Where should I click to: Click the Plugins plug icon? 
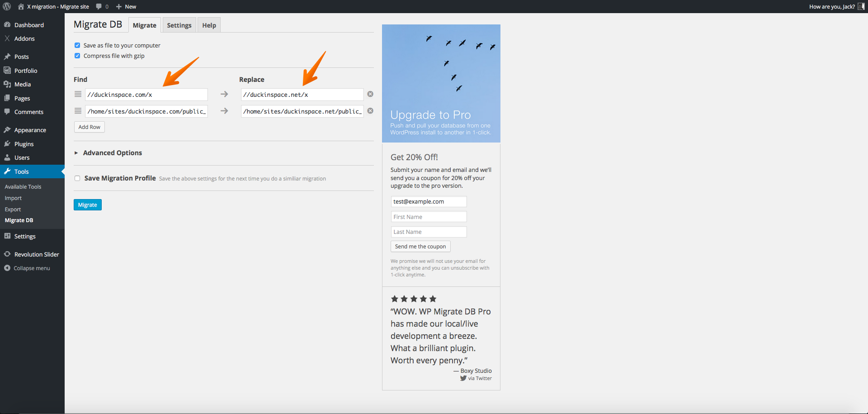coord(7,144)
